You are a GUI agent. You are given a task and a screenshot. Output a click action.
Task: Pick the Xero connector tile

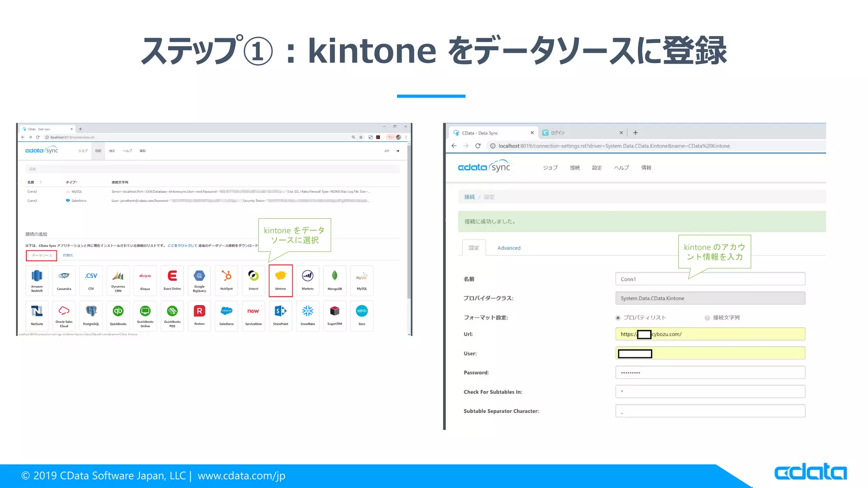[x=362, y=316]
